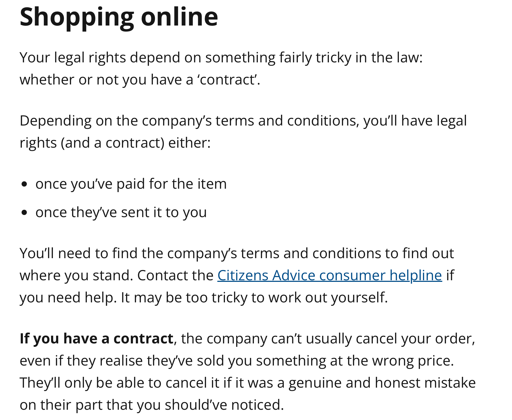Click the text 'where you stand. Contact the'

tap(116, 276)
